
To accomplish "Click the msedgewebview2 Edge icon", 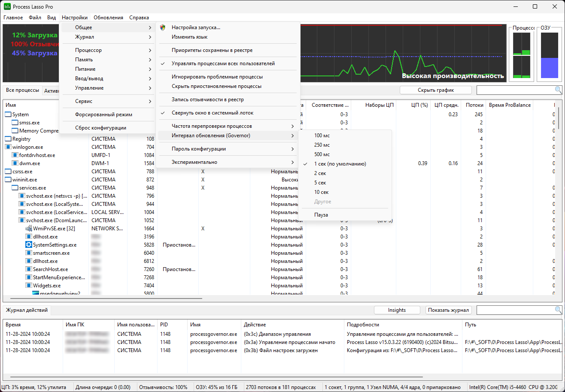I will pyautogui.click(x=36, y=293).
